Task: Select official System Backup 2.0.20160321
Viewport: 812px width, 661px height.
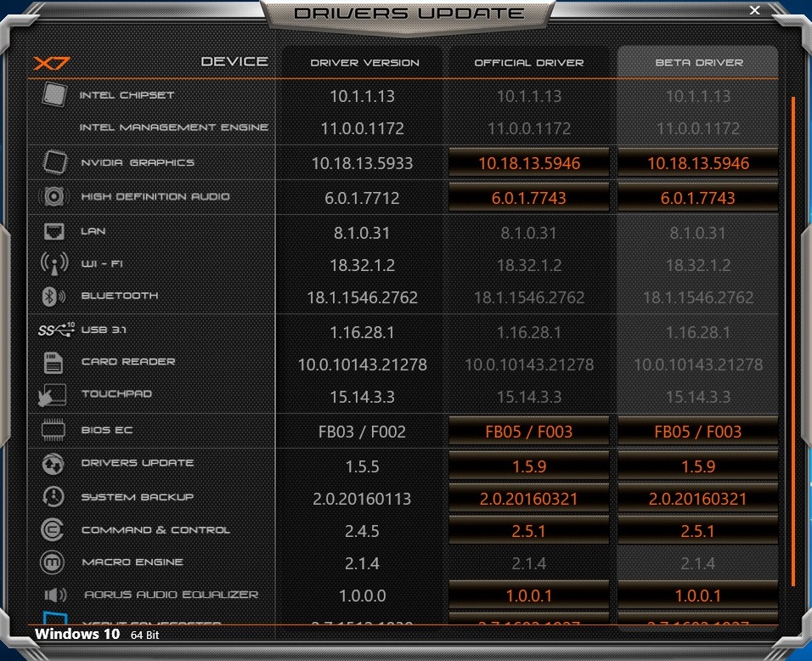Action: 528,499
